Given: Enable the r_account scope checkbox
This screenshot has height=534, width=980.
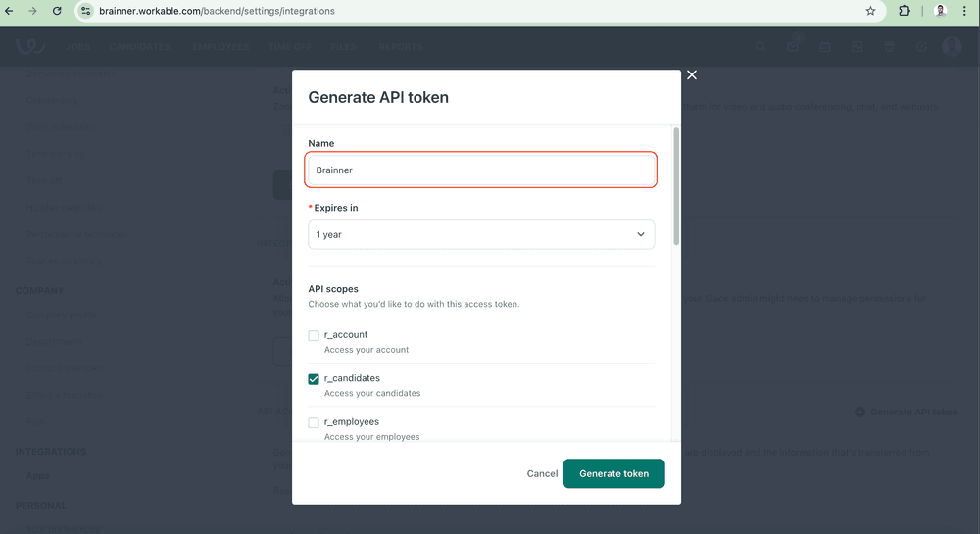Looking at the screenshot, I should tap(314, 335).
